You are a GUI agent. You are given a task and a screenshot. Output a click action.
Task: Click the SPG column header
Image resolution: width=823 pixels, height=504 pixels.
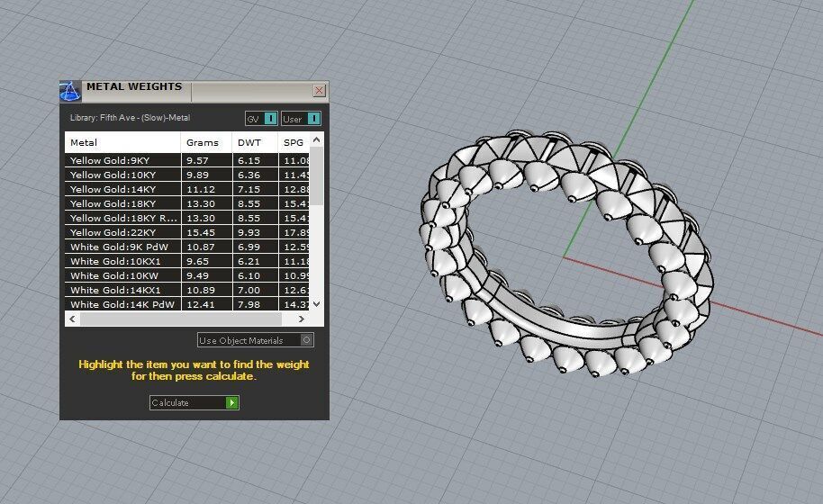click(294, 142)
